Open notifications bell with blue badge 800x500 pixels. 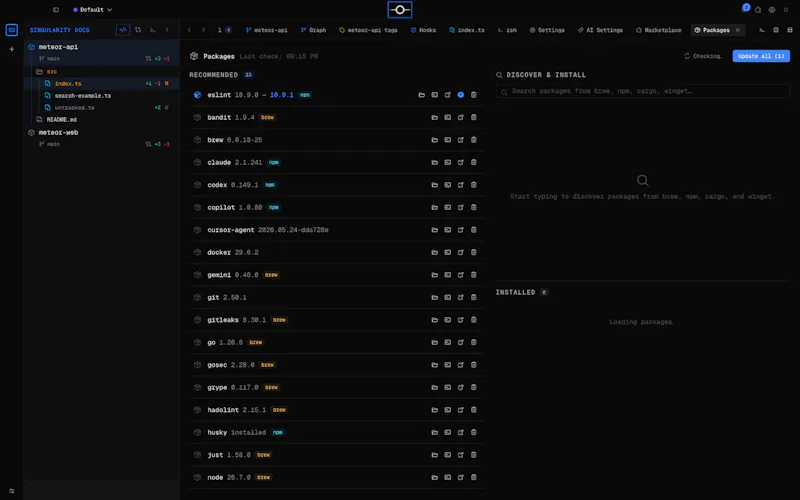point(745,9)
